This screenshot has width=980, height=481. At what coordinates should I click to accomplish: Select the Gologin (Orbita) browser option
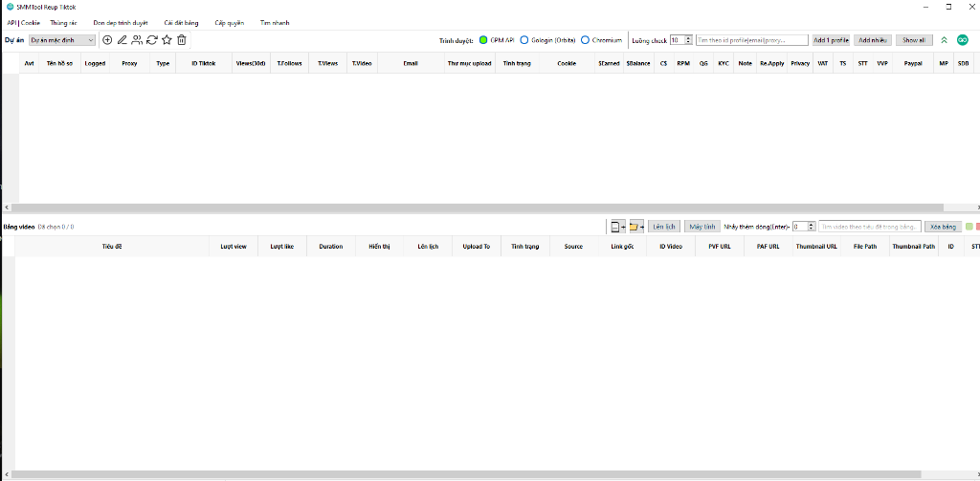[x=547, y=40]
